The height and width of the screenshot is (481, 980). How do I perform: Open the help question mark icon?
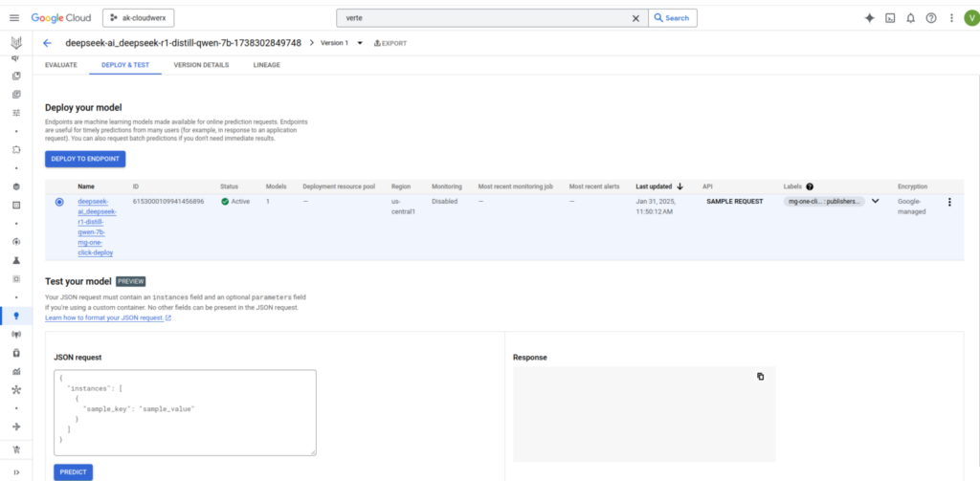pos(930,18)
